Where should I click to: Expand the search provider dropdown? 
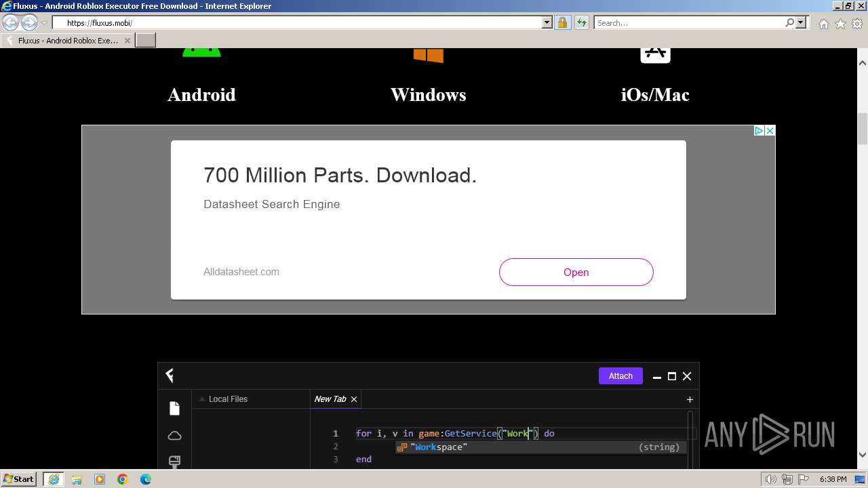(x=801, y=23)
